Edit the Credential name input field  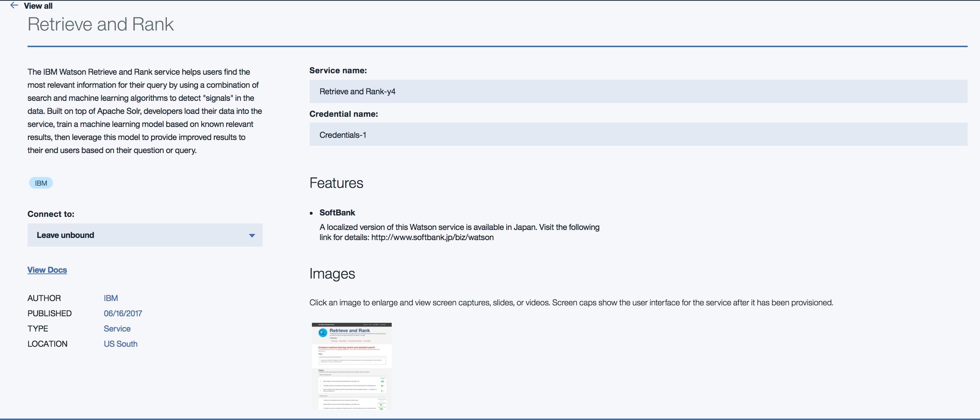638,134
